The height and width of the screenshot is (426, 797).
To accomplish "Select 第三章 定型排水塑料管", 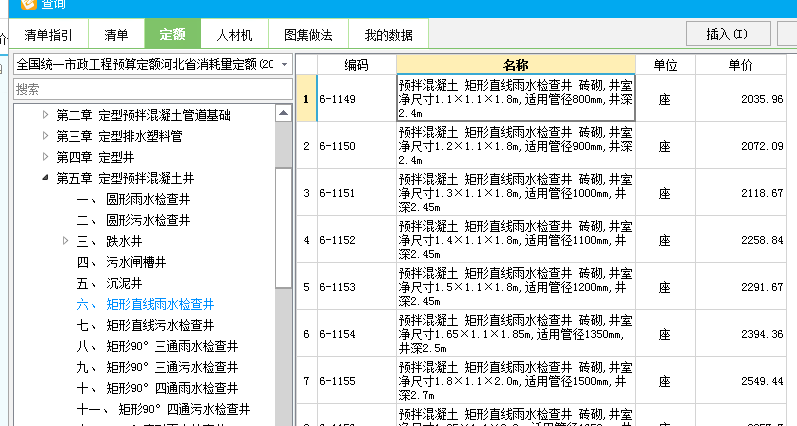I will [x=119, y=136].
